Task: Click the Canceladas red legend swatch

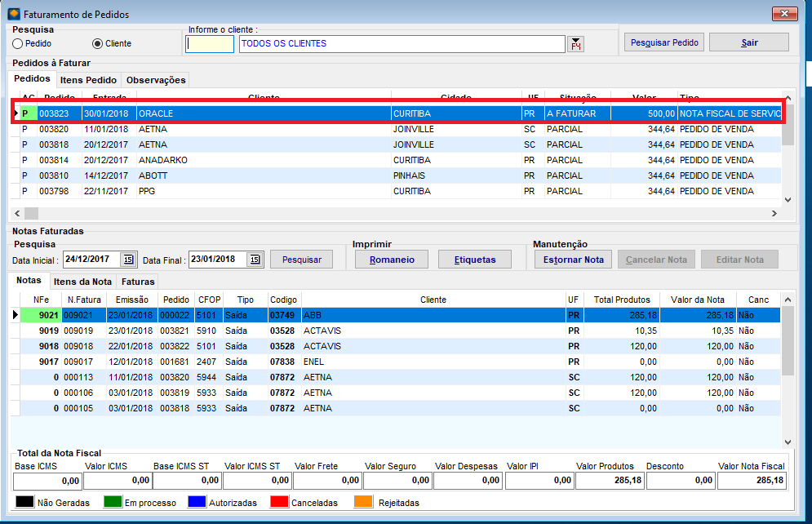Action: click(x=279, y=502)
